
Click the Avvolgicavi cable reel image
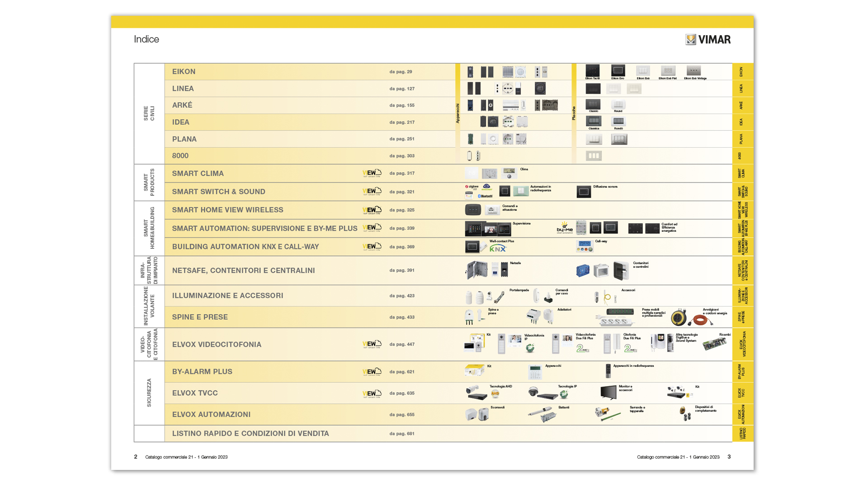click(x=679, y=317)
